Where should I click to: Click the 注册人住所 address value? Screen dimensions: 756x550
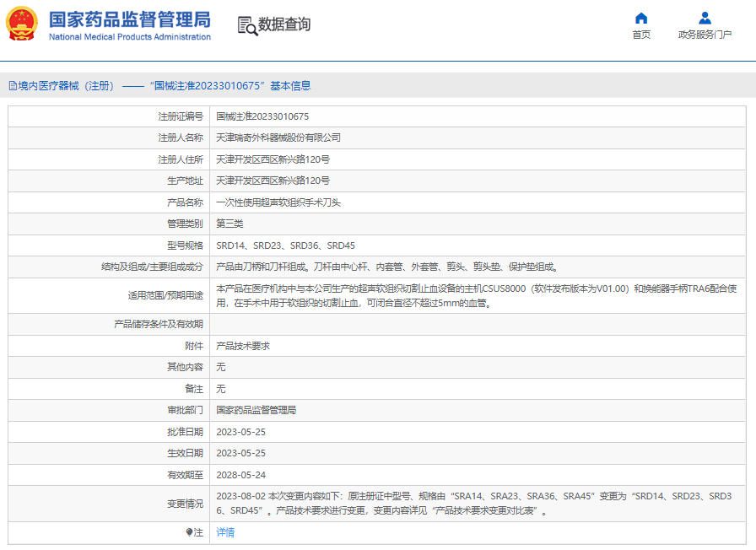(273, 159)
